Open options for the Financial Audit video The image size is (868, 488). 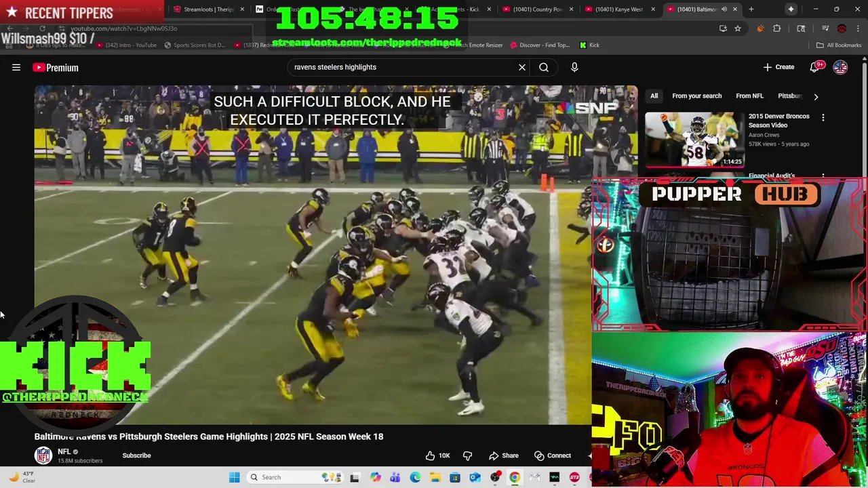point(823,176)
